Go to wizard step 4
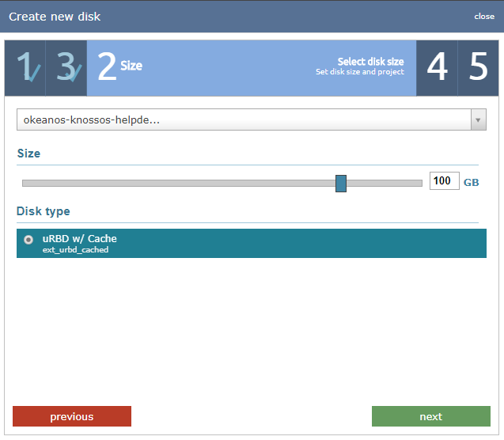 (x=437, y=68)
